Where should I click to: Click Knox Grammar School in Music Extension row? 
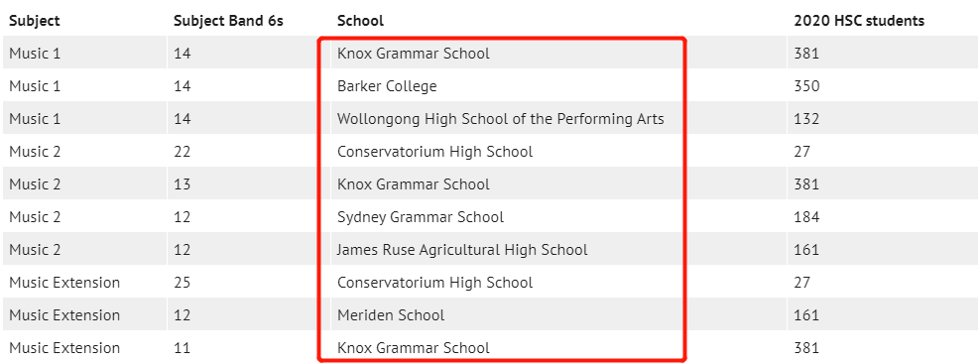pos(413,348)
